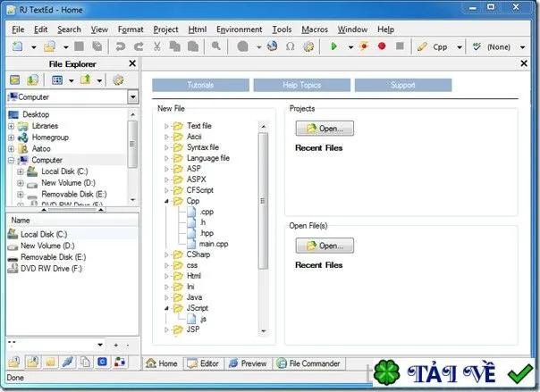Switch to the Editor tab
Image resolution: width=540 pixels, height=392 pixels.
pos(204,363)
